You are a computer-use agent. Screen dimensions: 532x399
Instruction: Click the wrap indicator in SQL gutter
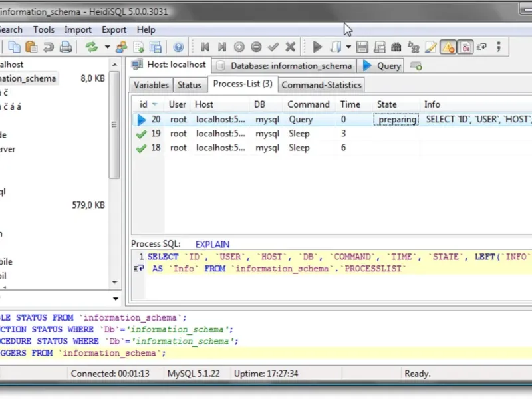tap(139, 269)
